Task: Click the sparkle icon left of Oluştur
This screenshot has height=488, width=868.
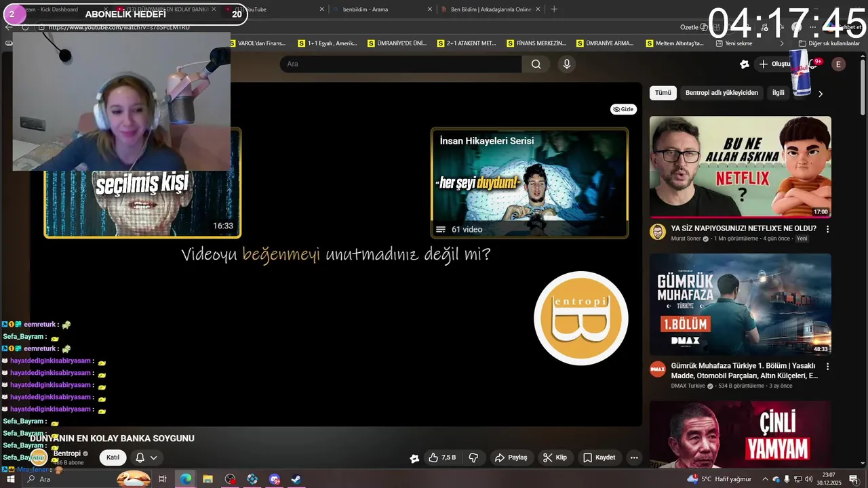Action: [745, 64]
